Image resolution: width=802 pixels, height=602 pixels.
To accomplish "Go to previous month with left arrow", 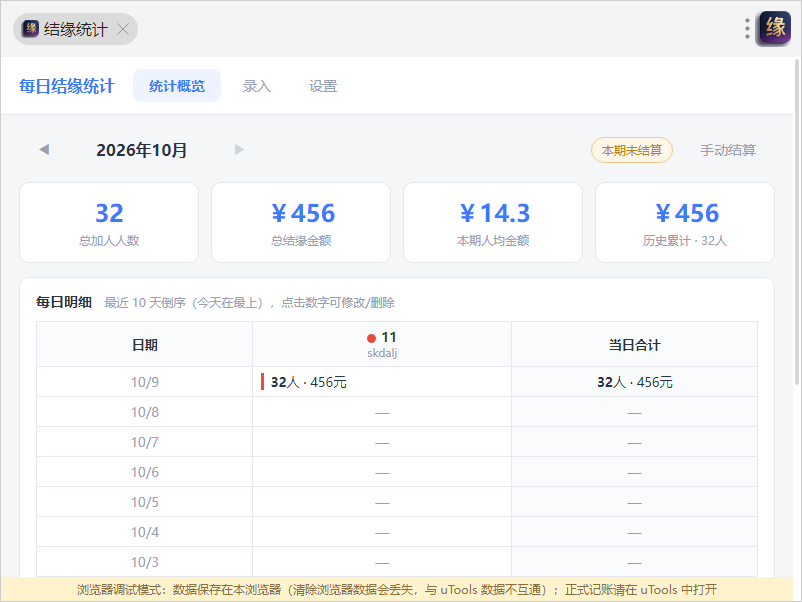I will [x=44, y=150].
